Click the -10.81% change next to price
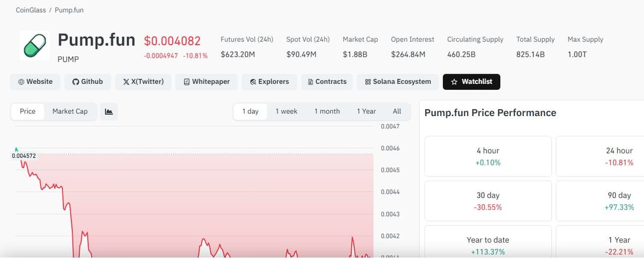644x258 pixels. pos(195,55)
